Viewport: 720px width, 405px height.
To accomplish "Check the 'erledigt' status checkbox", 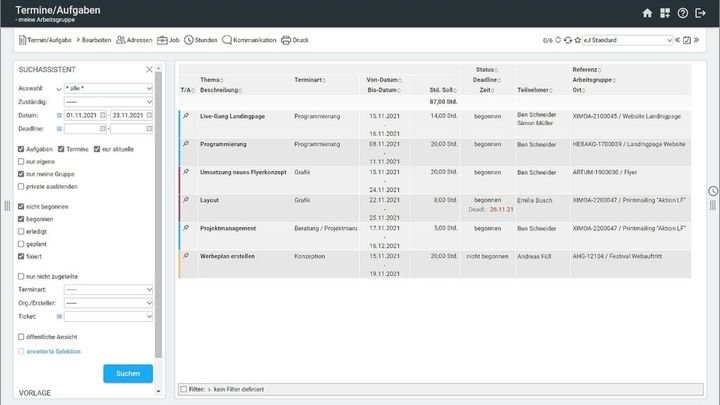I will [22, 231].
